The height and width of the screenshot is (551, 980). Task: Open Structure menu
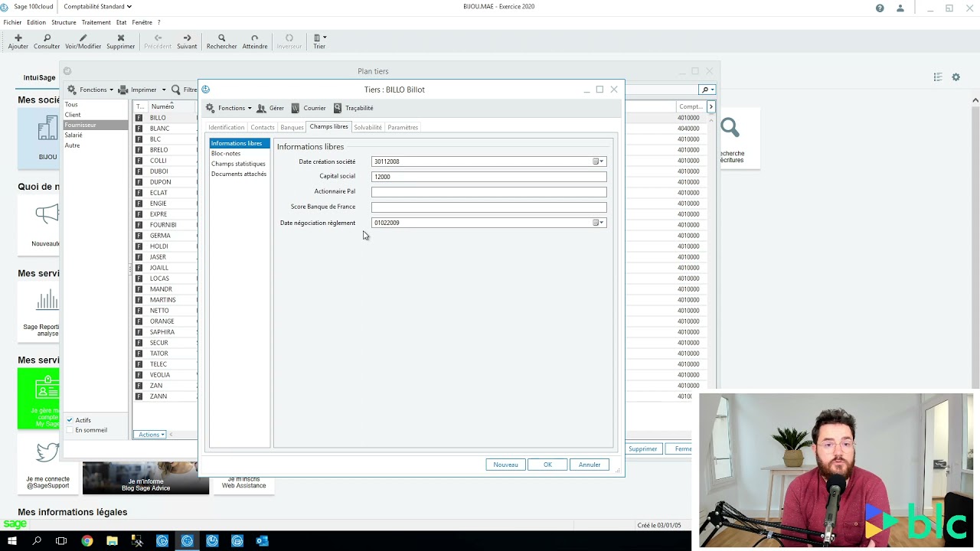pyautogui.click(x=64, y=22)
